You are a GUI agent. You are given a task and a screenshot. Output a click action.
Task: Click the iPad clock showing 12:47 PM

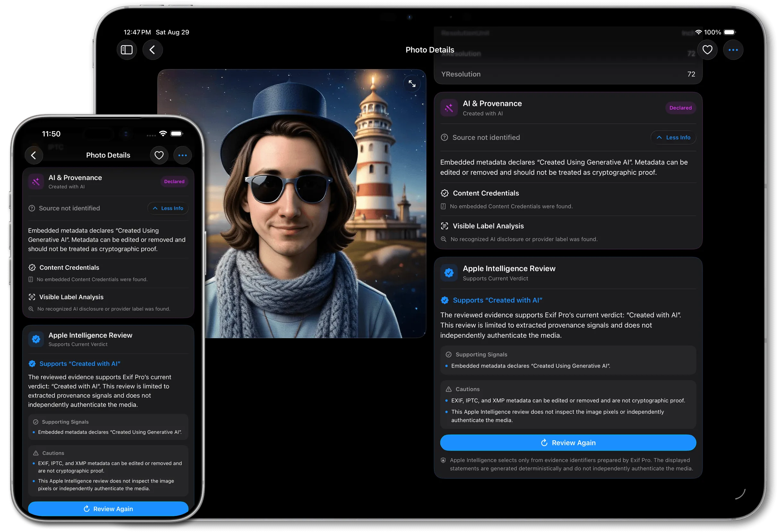pyautogui.click(x=137, y=32)
